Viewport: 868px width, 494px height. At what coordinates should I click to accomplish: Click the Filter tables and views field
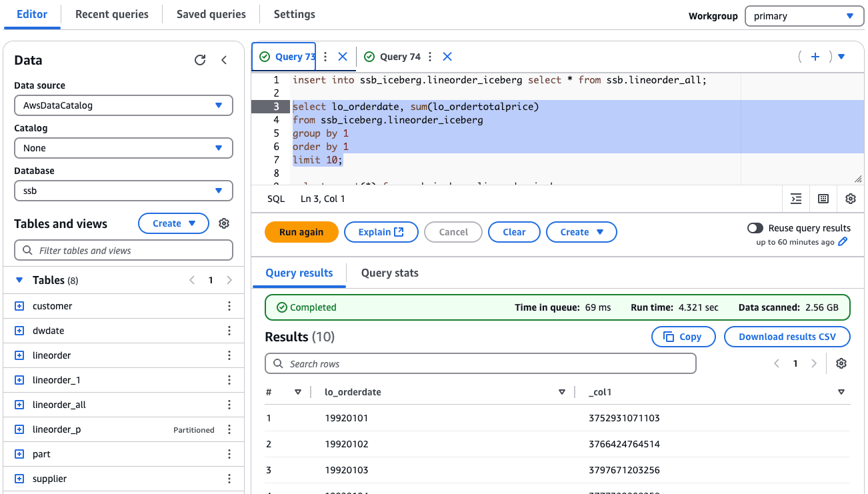click(x=123, y=251)
